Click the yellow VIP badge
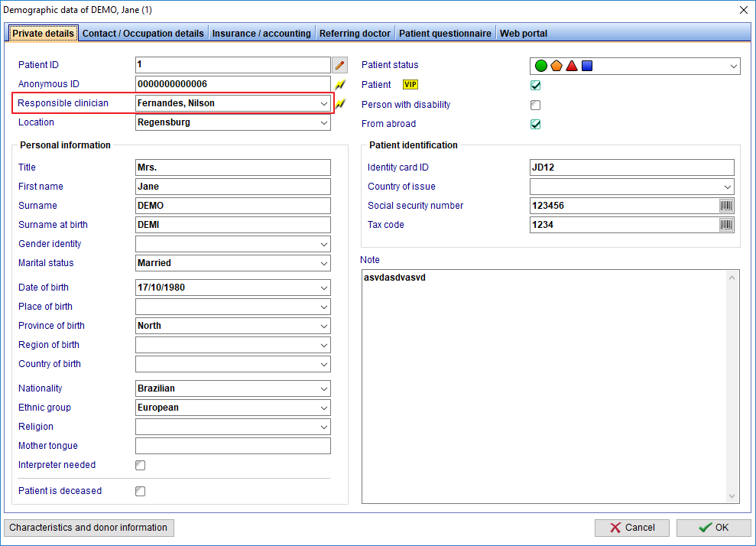This screenshot has width=756, height=546. tap(410, 85)
